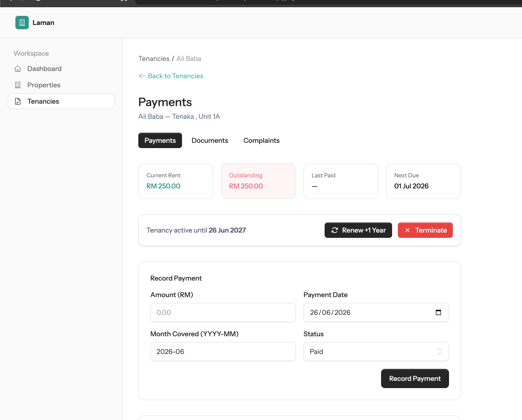
Task: Switch to the Payments tab
Action: tap(160, 140)
